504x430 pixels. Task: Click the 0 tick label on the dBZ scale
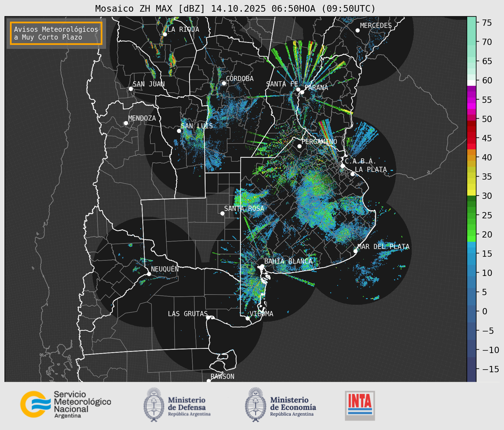point(484,311)
